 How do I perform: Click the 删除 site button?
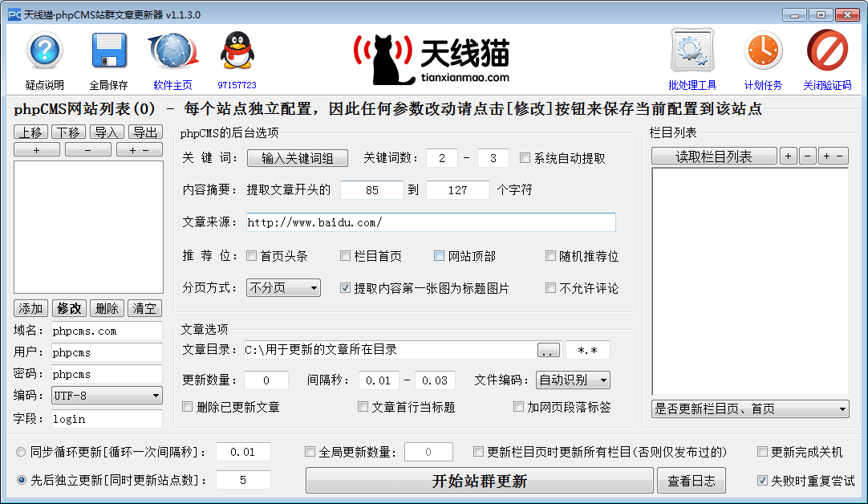click(x=107, y=308)
